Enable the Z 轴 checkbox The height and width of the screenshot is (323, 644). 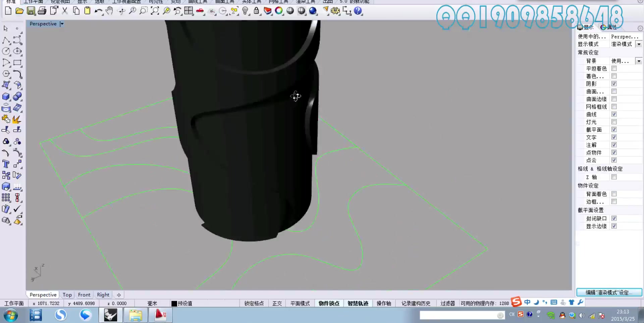(x=614, y=177)
